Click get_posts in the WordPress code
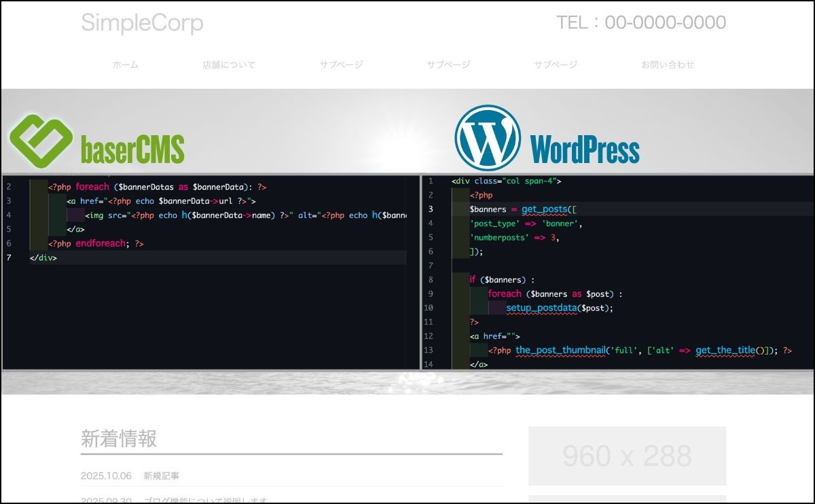The width and height of the screenshot is (815, 504). (544, 209)
